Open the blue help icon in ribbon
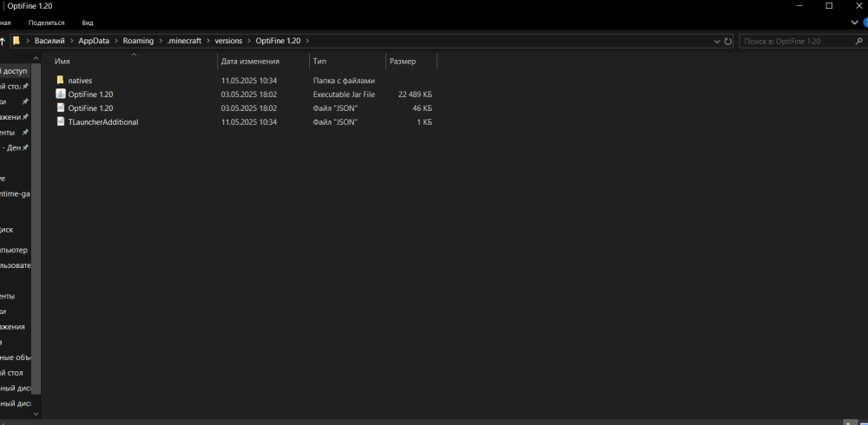 [865, 23]
